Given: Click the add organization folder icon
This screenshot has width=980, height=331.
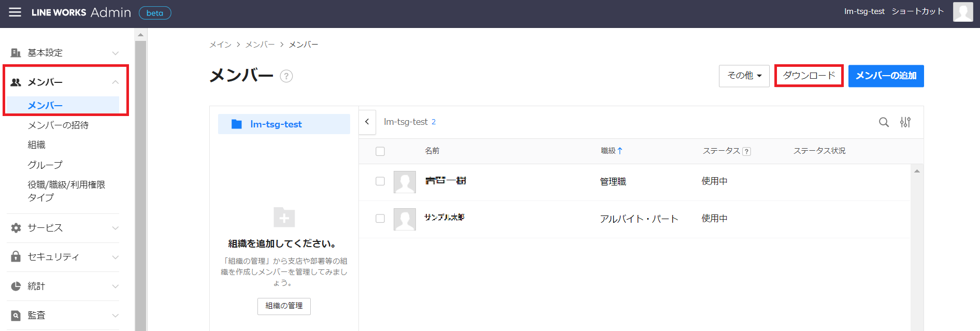Looking at the screenshot, I should (x=284, y=218).
